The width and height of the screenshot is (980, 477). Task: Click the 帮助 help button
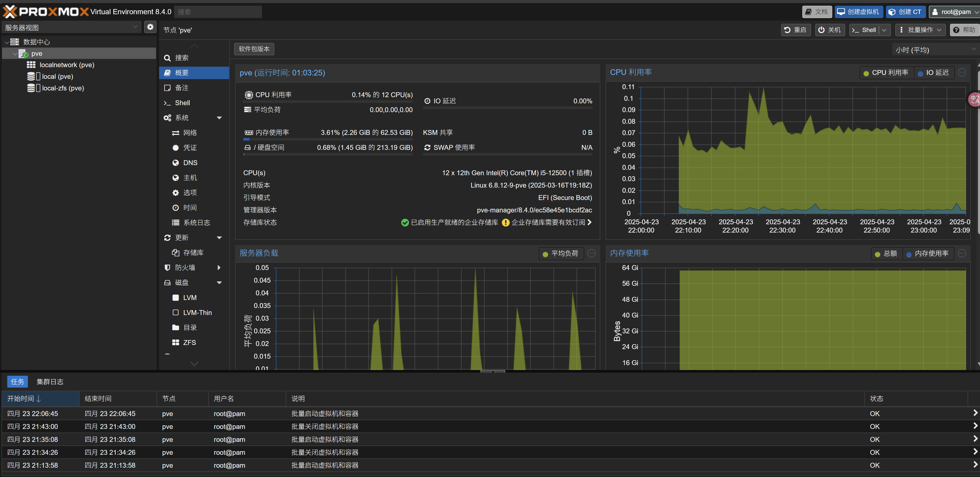coord(965,30)
